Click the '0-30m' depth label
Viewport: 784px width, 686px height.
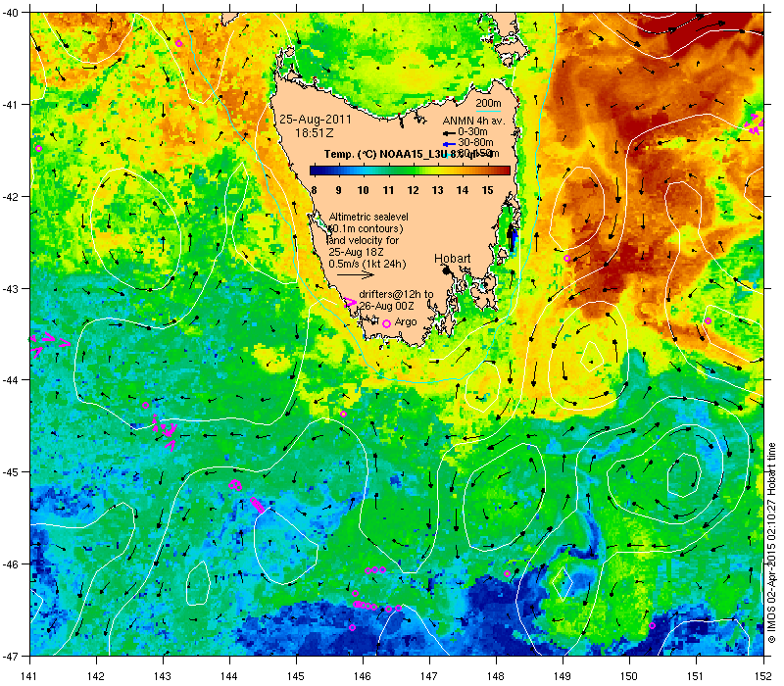pyautogui.click(x=472, y=132)
